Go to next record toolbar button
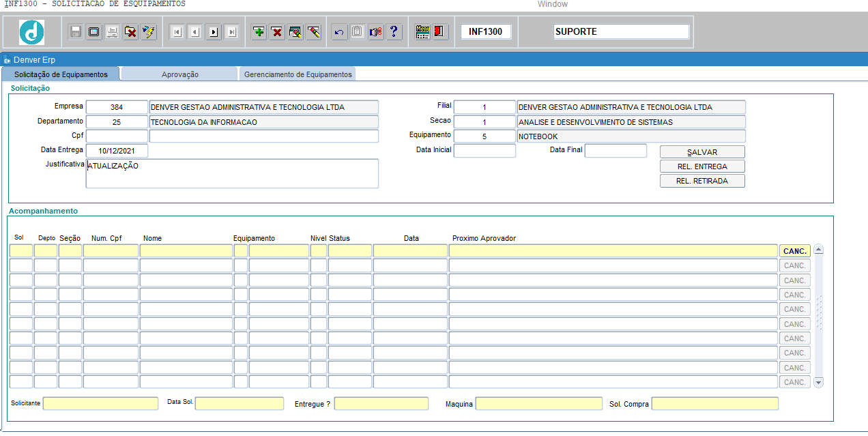Viewport: 868px width, 436px height. (214, 31)
